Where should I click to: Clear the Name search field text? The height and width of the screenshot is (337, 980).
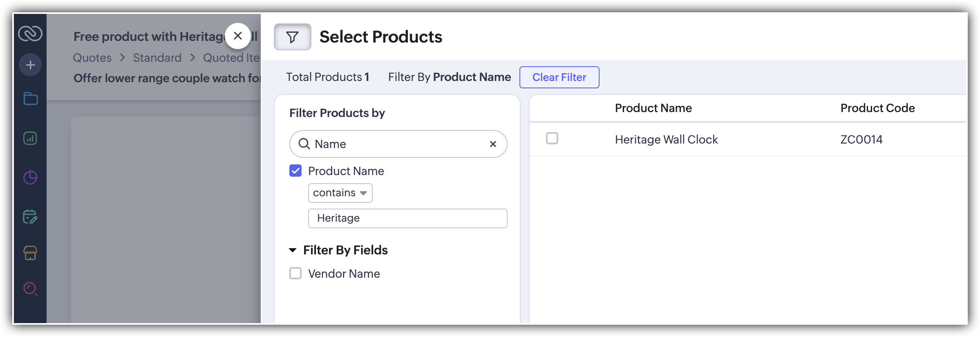pos(493,144)
